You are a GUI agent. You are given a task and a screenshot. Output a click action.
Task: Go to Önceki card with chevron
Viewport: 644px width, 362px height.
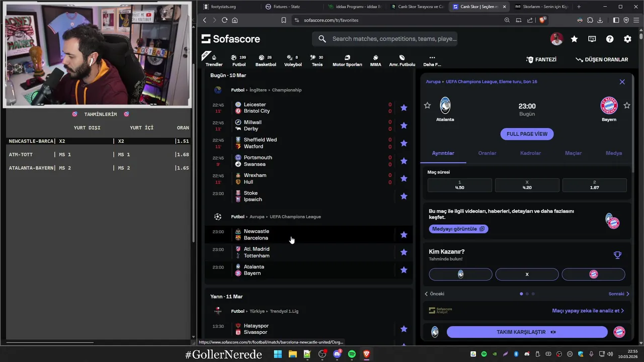(x=434, y=294)
